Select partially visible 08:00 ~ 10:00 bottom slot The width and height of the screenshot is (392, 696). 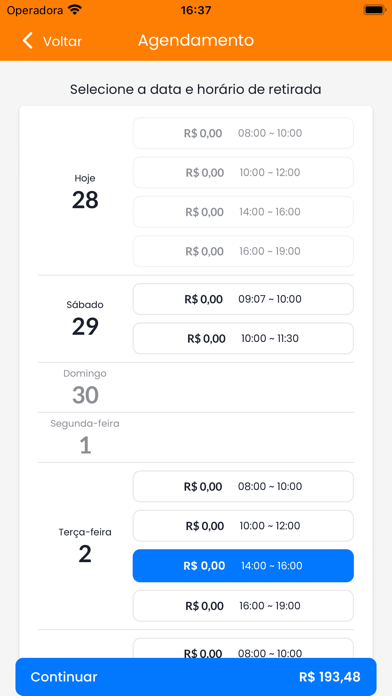243,649
